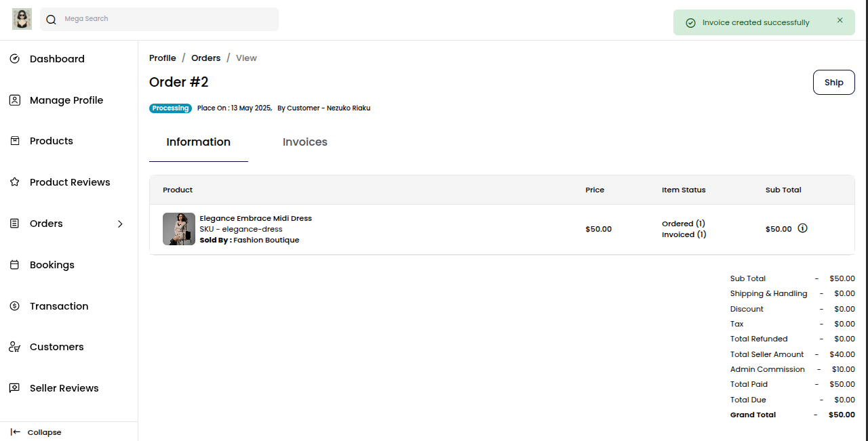Viewport: 868px width, 441px height.
Task: Collapse the sidebar menu
Action: (37, 432)
